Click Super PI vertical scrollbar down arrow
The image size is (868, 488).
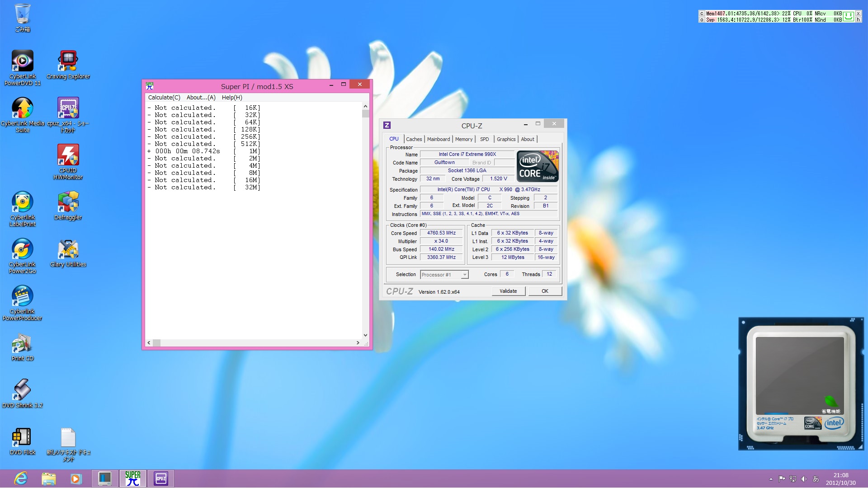[x=365, y=335]
